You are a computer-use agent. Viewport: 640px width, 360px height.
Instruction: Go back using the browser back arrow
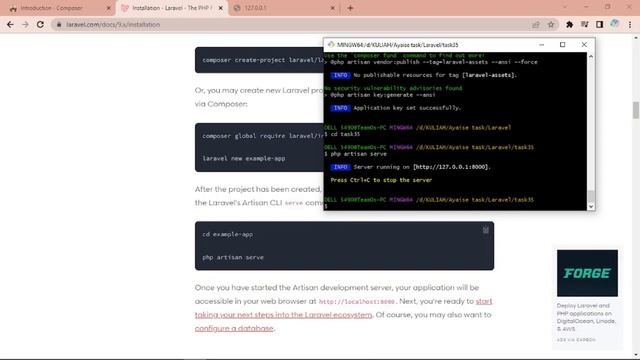(x=10, y=24)
